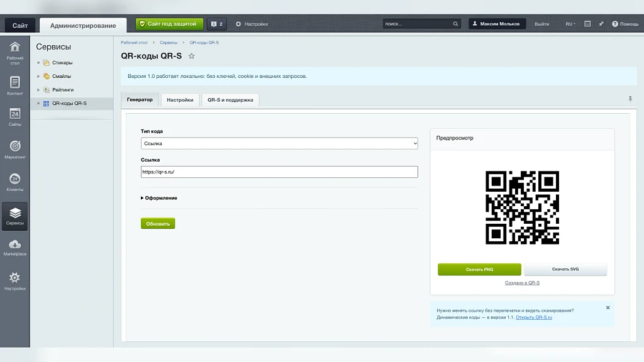Viewport: 644px width, 362px height.
Task: Open Настройки in the top toolbar
Action: (252, 24)
